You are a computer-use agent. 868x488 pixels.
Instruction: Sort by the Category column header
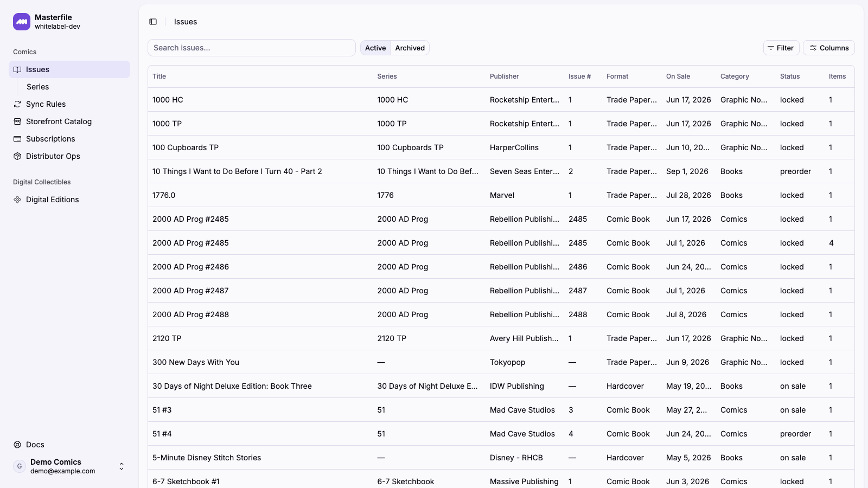coord(735,76)
